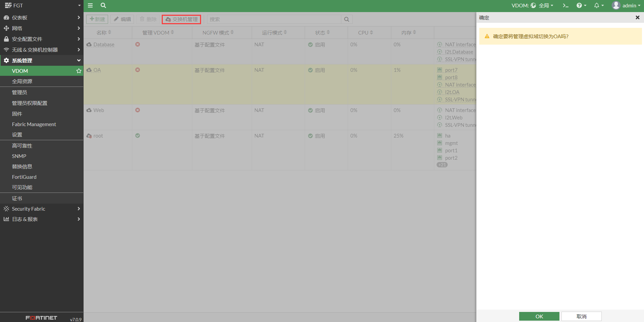Viewport: 644px width, 322px height.
Task: Open the notifications bell icon
Action: (x=598, y=5)
